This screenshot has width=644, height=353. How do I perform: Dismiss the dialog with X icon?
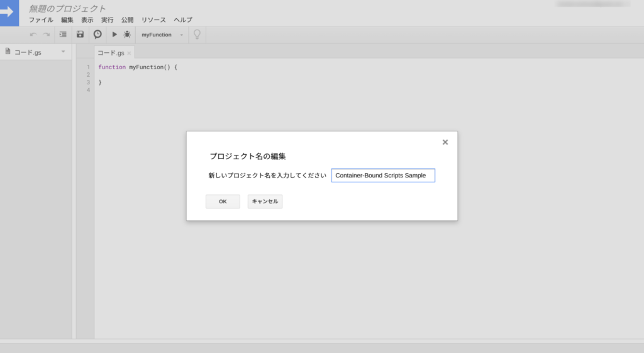(445, 142)
